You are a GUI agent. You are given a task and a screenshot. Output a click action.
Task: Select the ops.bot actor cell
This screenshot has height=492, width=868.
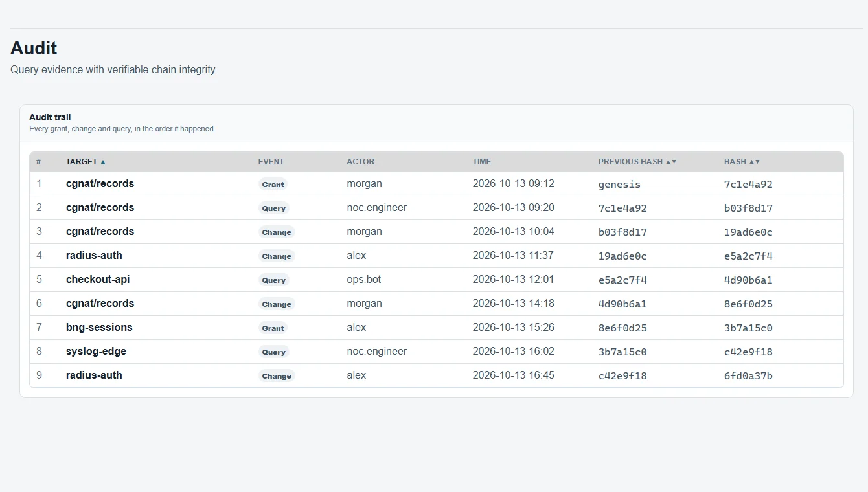(x=364, y=280)
